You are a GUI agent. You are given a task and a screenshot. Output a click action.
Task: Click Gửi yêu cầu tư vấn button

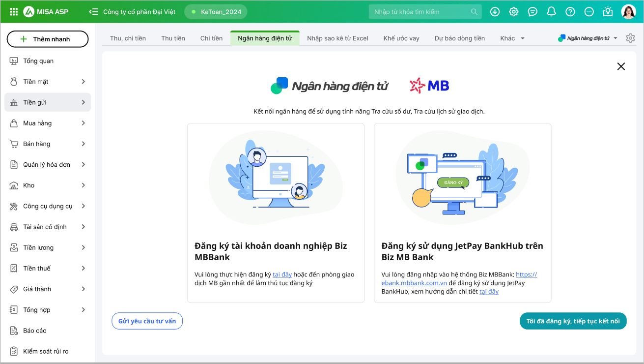pyautogui.click(x=147, y=321)
